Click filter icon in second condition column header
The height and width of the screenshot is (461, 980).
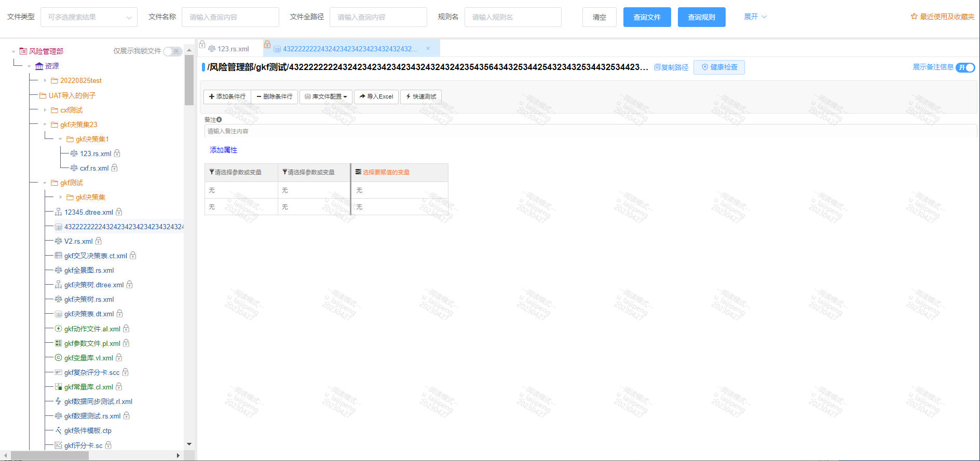click(x=285, y=172)
